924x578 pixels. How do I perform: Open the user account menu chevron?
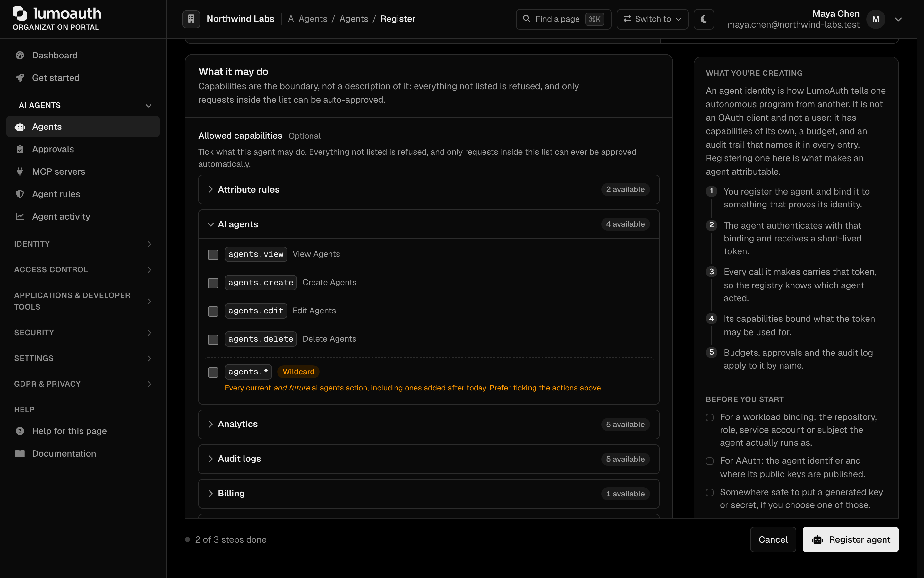point(898,19)
